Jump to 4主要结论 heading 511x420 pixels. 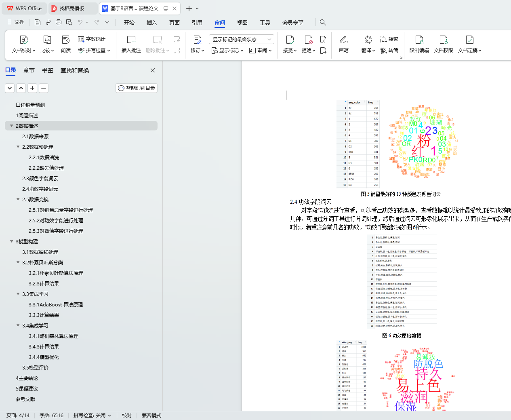point(27,378)
